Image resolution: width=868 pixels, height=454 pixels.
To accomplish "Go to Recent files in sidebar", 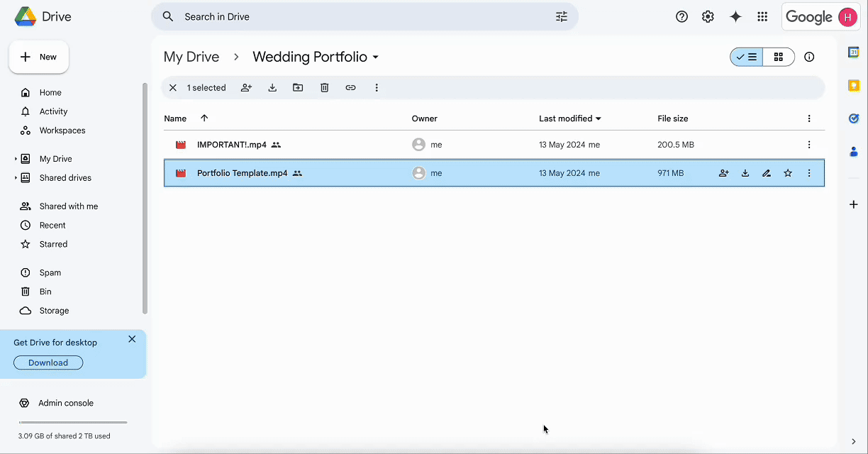I will click(x=52, y=226).
